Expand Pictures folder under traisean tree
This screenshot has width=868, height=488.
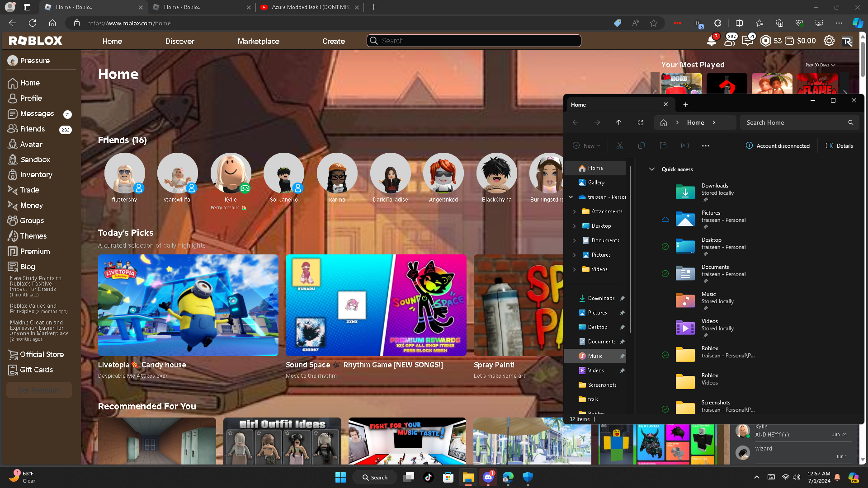[x=575, y=255]
